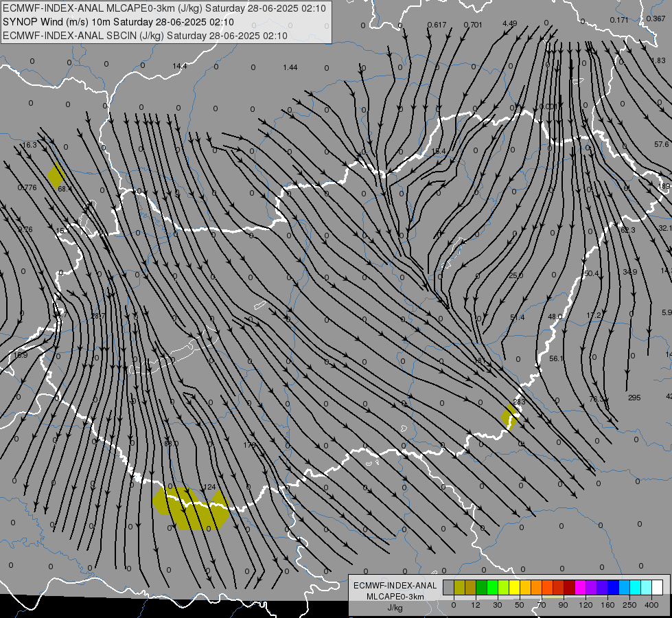Pick the dark green legend swatch
Screen dimensions: 672x618
pos(481,587)
